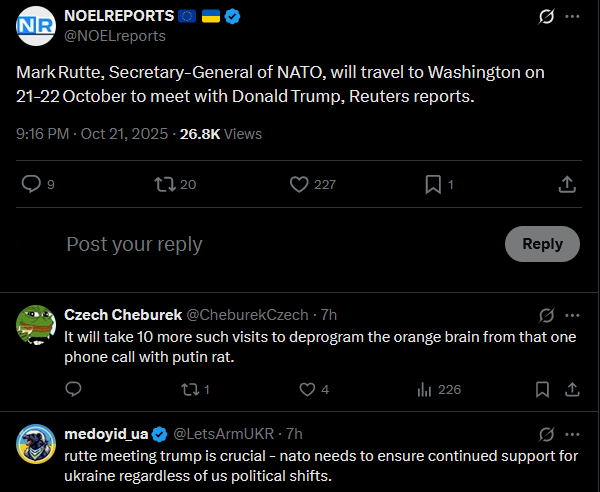Image resolution: width=600 pixels, height=492 pixels.
Task: Share the NOELREPORTS main post
Action: tap(566, 184)
